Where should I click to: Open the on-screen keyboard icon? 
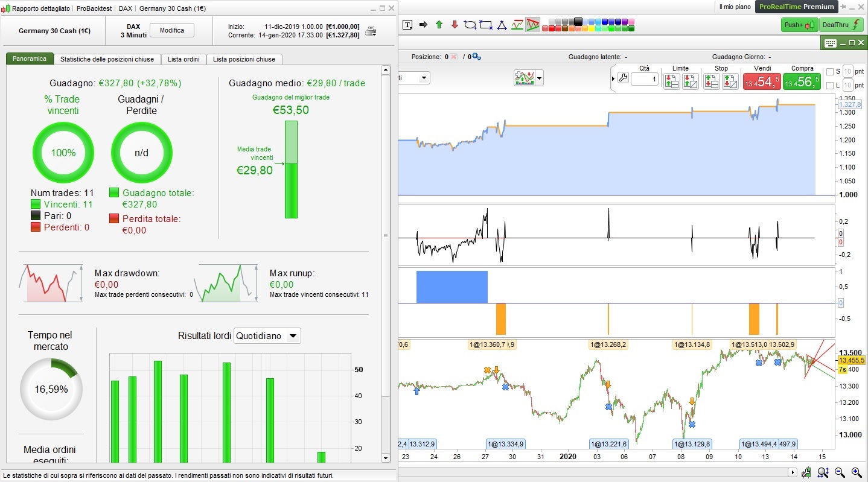click(x=831, y=43)
